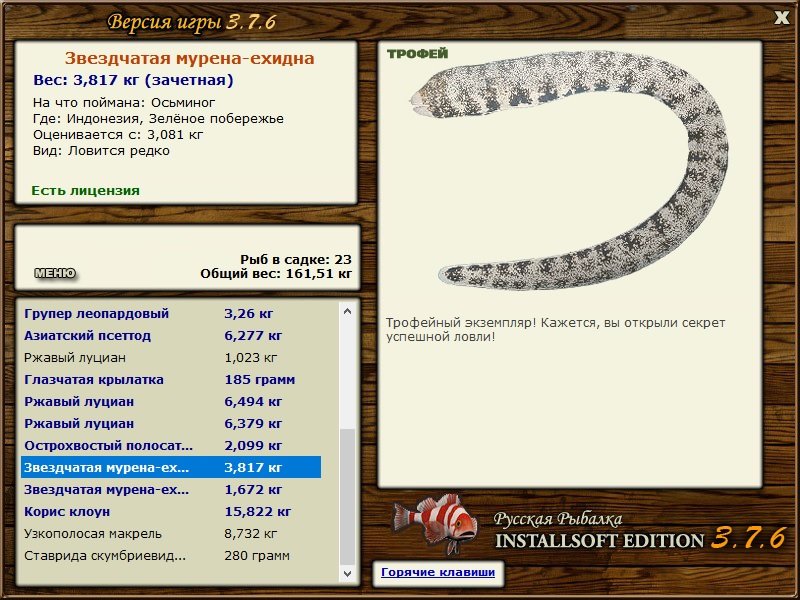
Task: Select Острохвостый полосат... row
Action: point(171,445)
